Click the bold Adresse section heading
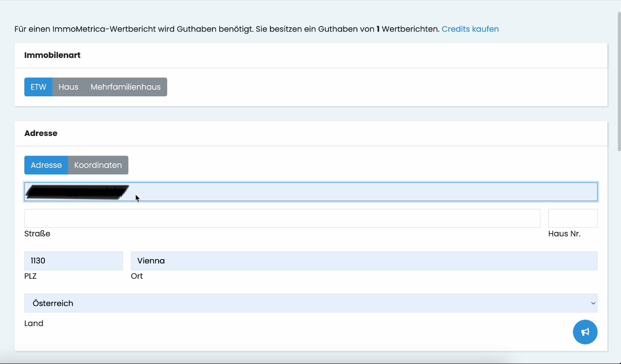The image size is (621, 364). click(41, 133)
